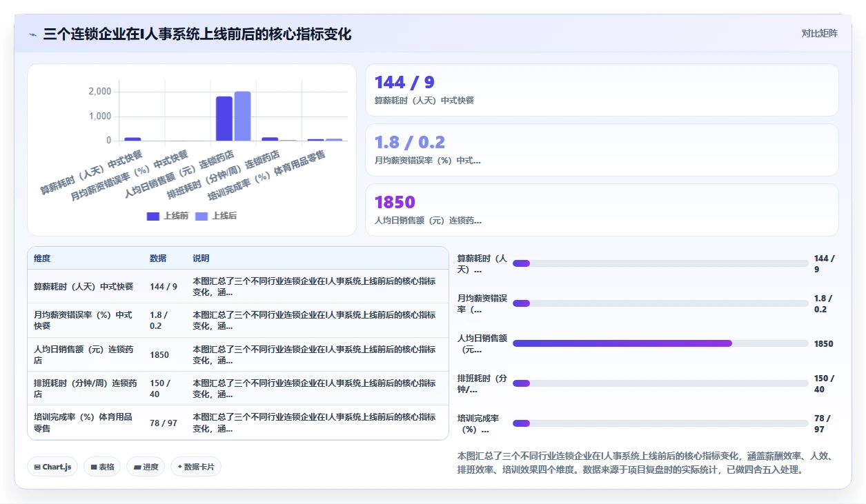Click the 算薪耗时 progress bar
Image resolution: width=866 pixels, height=504 pixels.
point(660,263)
